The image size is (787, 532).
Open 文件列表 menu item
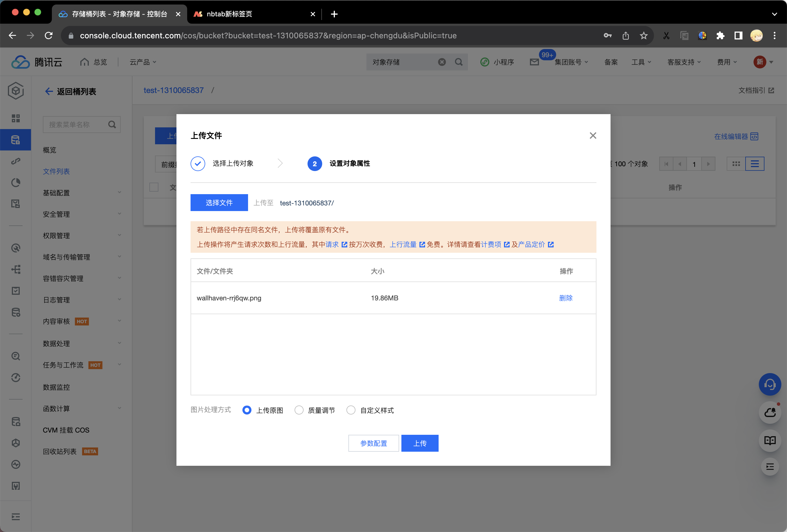[56, 171]
